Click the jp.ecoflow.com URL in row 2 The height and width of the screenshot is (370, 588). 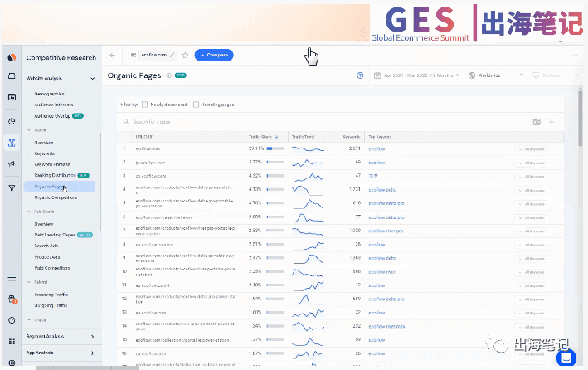(150, 163)
